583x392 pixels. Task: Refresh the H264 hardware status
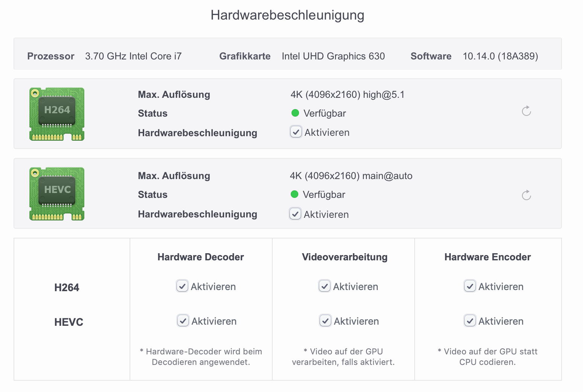[526, 111]
